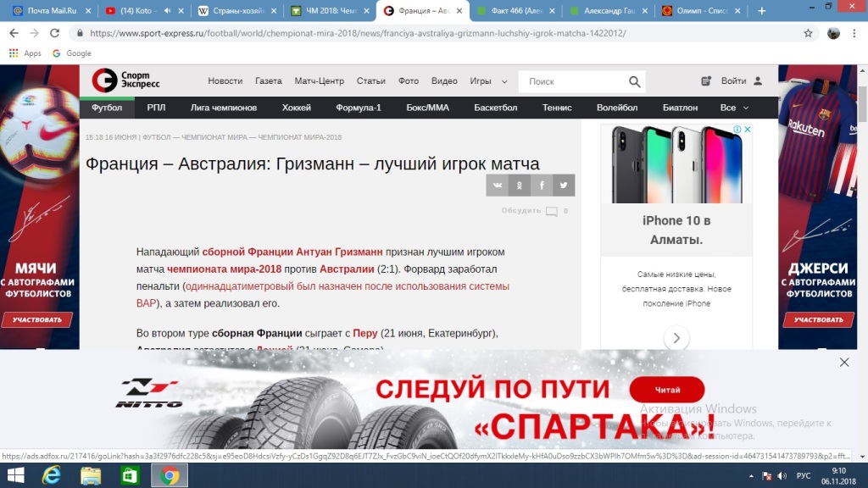This screenshot has height=488, width=868.
Task: Launch Internet Explorer from the taskbar
Action: tap(52, 475)
